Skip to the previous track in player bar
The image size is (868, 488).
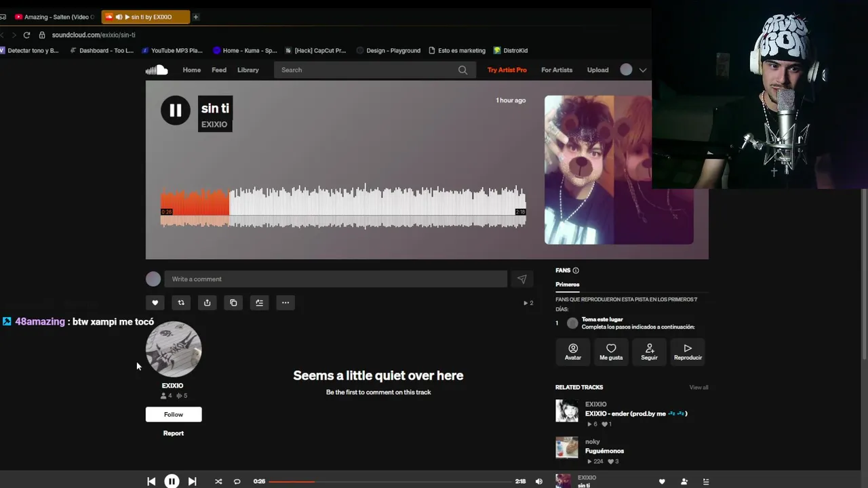(151, 481)
